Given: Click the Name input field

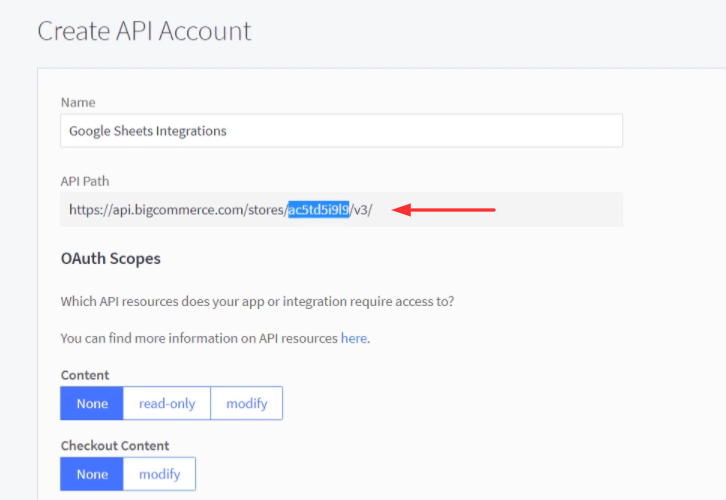Looking at the screenshot, I should [341, 131].
